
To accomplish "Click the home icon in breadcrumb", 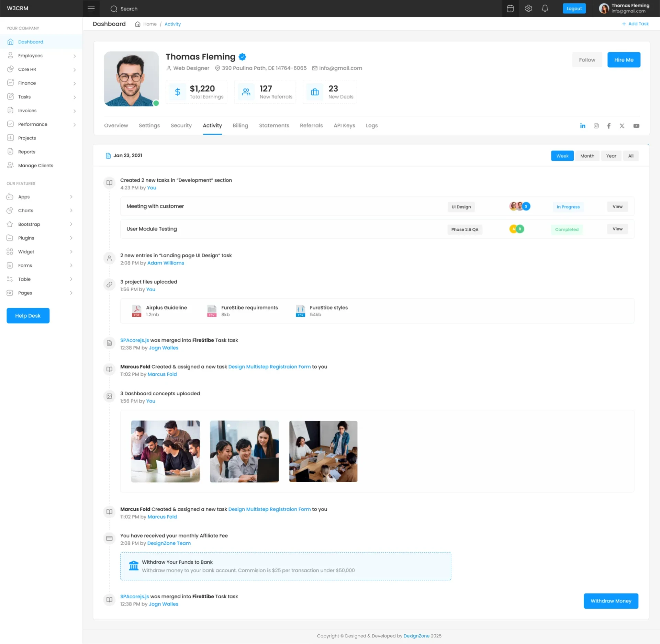I will pos(137,24).
